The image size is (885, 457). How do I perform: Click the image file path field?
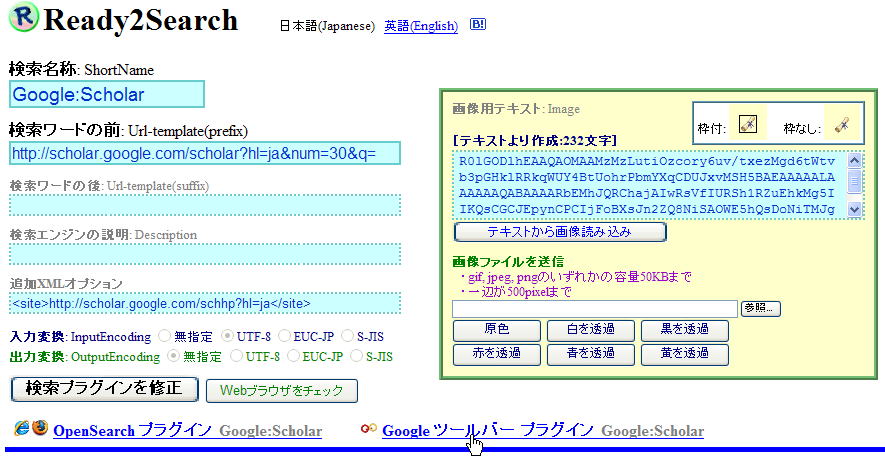tap(595, 309)
